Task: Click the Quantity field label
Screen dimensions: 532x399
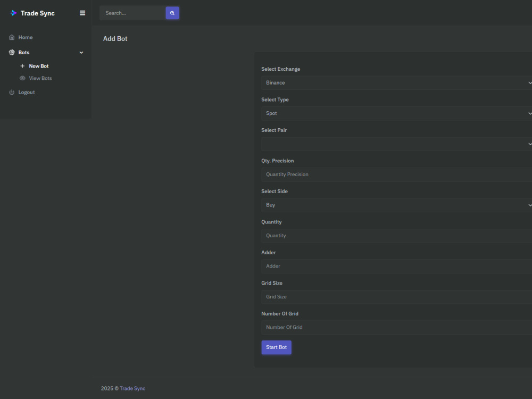Action: pos(271,221)
